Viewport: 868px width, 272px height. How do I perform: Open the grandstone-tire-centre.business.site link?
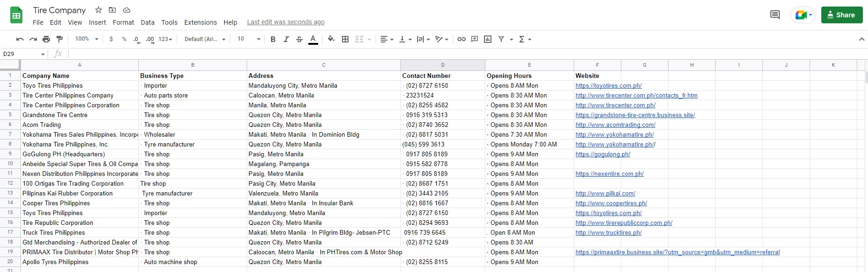[635, 115]
